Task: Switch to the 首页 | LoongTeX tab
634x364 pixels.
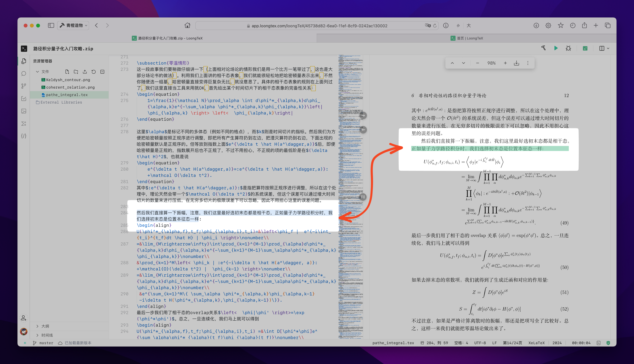Action: (x=466, y=38)
